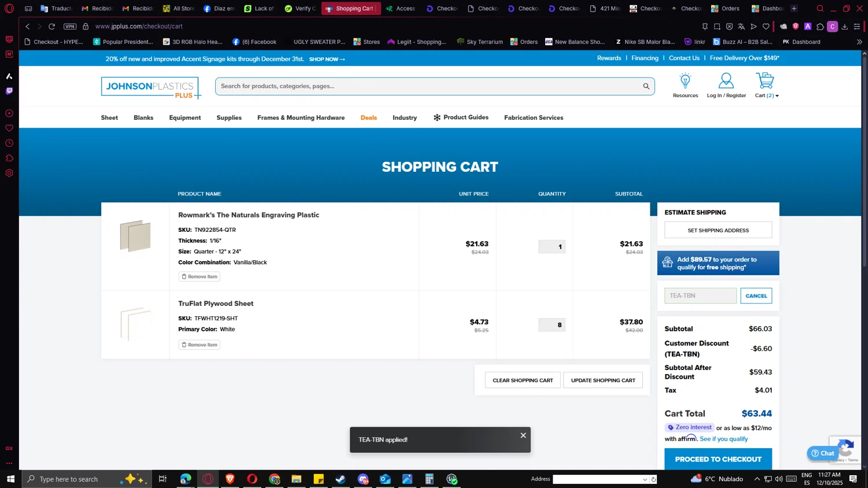Open the Sheet menu
Screen dimensions: 868x488
click(x=109, y=118)
